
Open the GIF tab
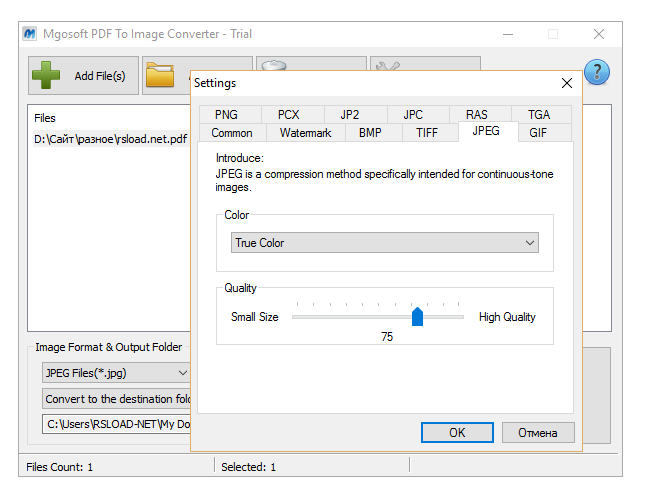coord(544,133)
